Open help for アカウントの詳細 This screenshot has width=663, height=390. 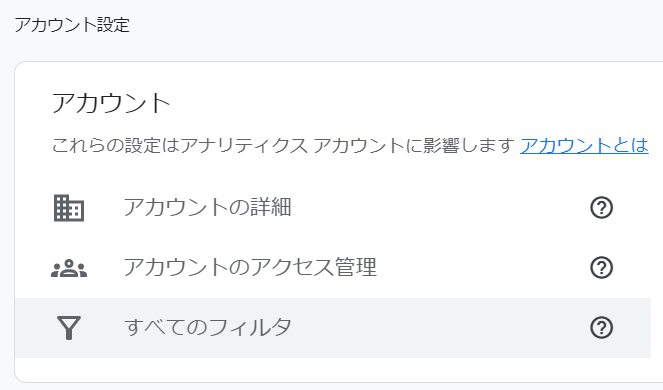(x=601, y=208)
